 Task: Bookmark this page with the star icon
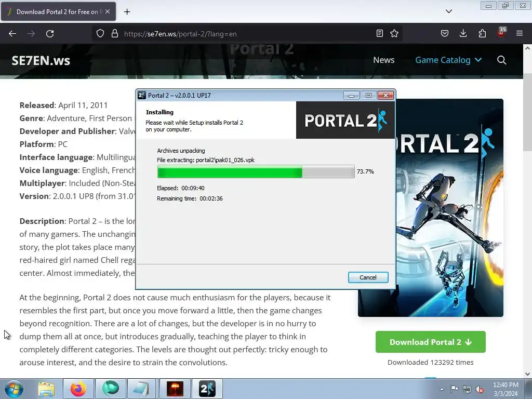(394, 33)
